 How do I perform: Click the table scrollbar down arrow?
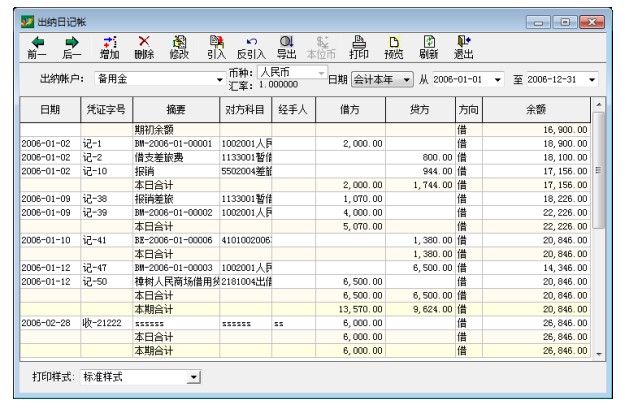pos(599,354)
